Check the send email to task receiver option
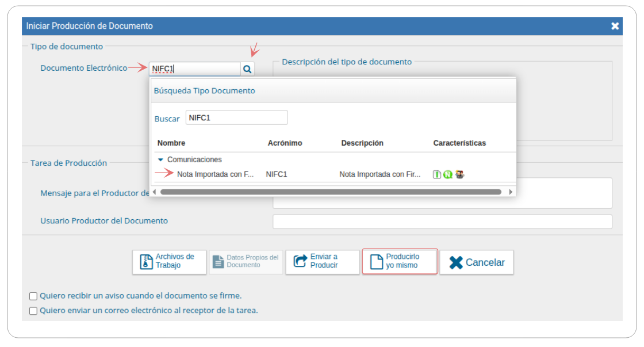The image size is (644, 347). pyautogui.click(x=33, y=311)
